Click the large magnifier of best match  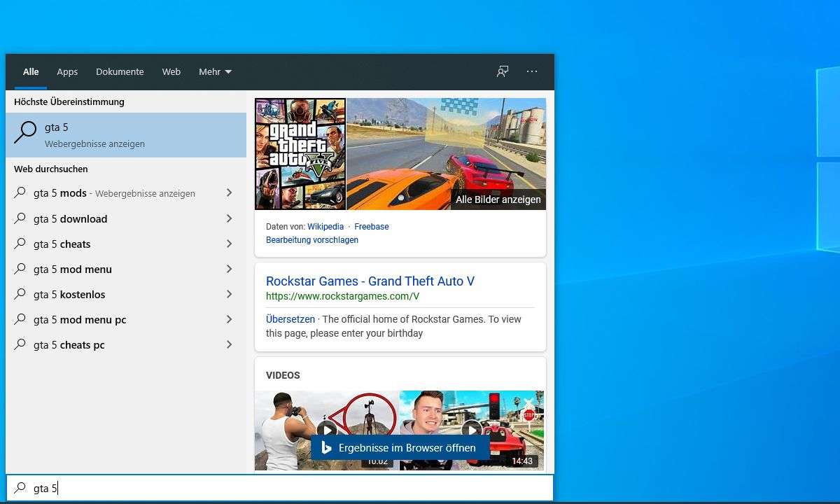tap(25, 132)
